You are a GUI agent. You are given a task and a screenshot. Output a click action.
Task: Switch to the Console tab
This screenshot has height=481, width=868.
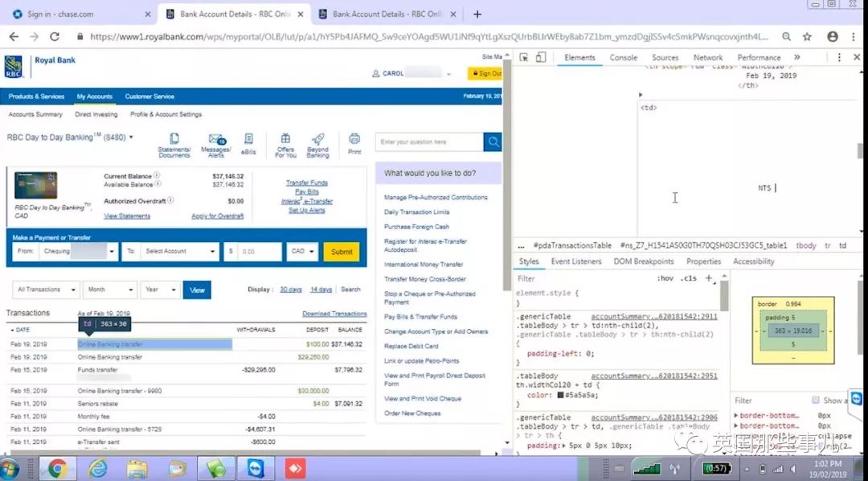pos(624,58)
